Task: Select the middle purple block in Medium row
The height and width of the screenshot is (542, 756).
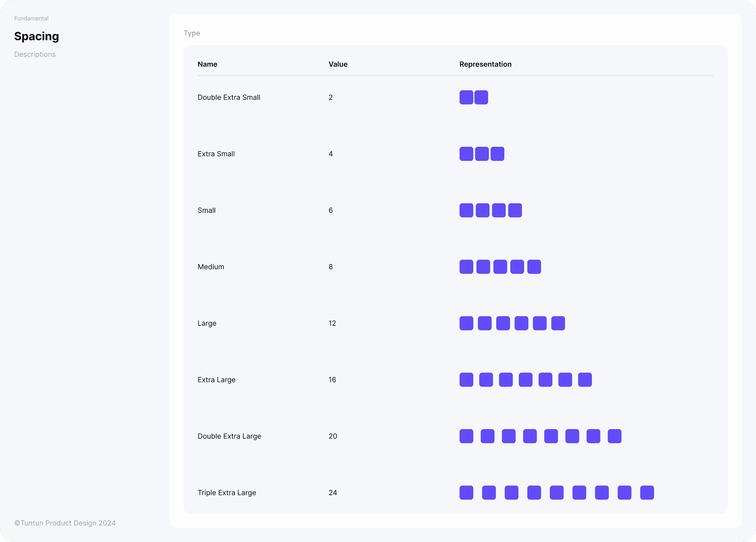Action: coord(500,267)
